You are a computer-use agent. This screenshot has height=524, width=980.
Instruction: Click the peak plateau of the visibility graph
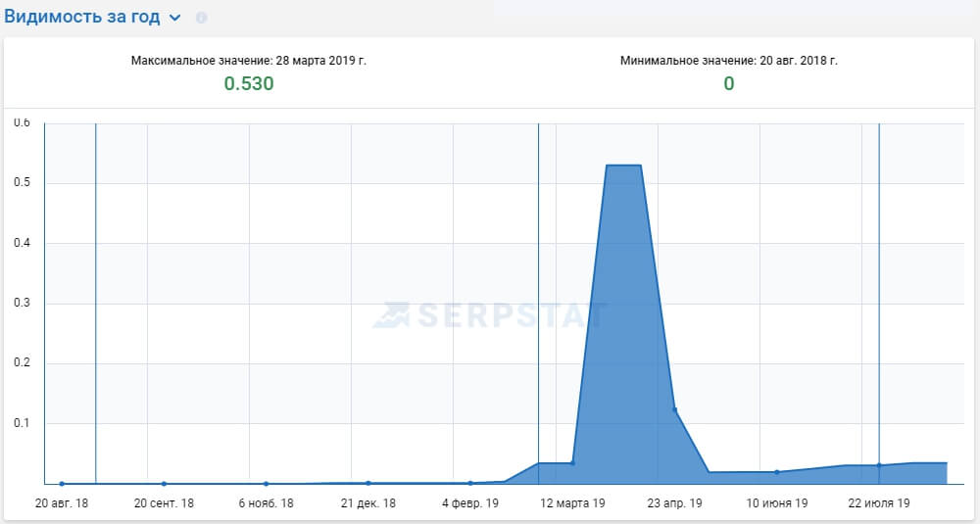click(x=623, y=165)
